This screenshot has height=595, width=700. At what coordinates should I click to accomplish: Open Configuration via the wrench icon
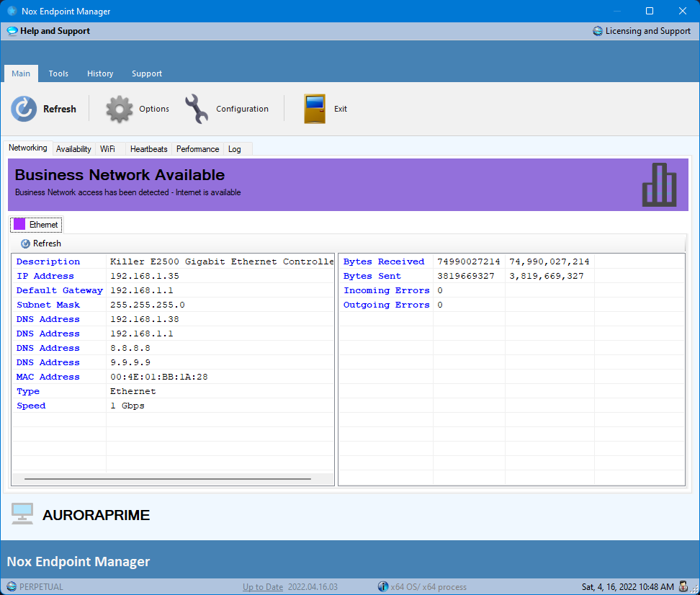(197, 109)
